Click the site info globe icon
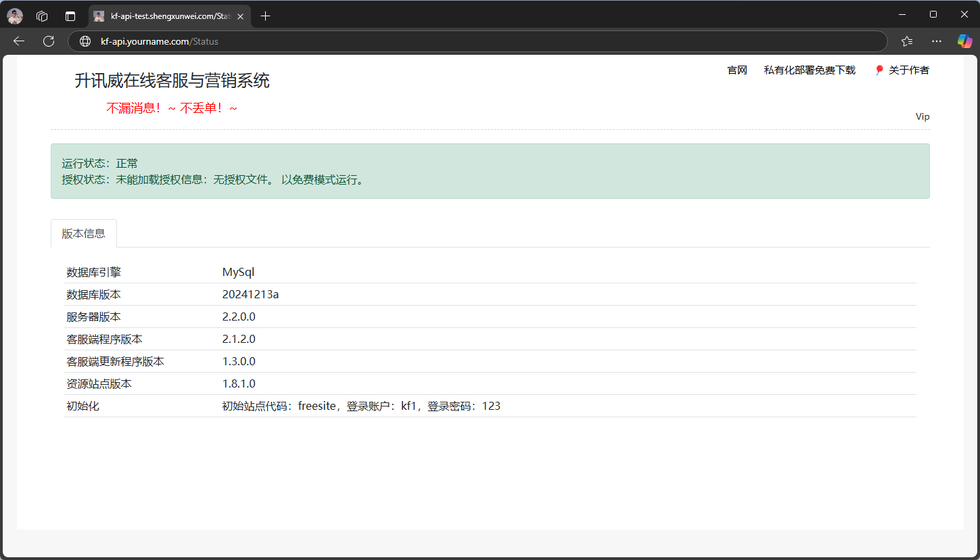This screenshot has height=560, width=980. (x=85, y=41)
